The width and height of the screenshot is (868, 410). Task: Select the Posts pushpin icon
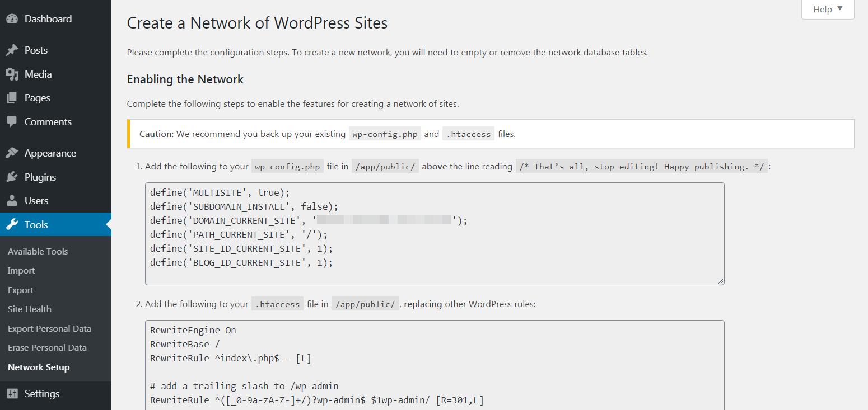(x=12, y=50)
